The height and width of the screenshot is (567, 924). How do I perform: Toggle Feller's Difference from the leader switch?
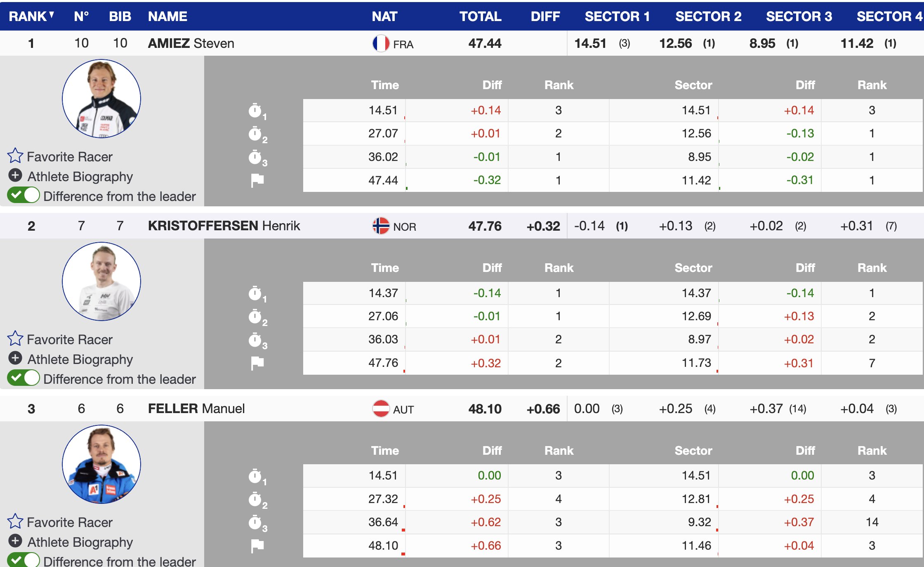[x=24, y=560]
